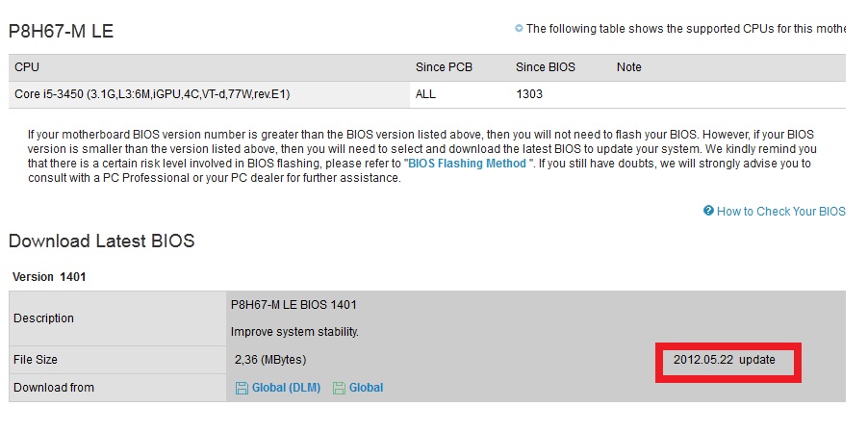This screenshot has height=432, width=868.
Task: Click the question mark help icon
Action: pos(708,211)
